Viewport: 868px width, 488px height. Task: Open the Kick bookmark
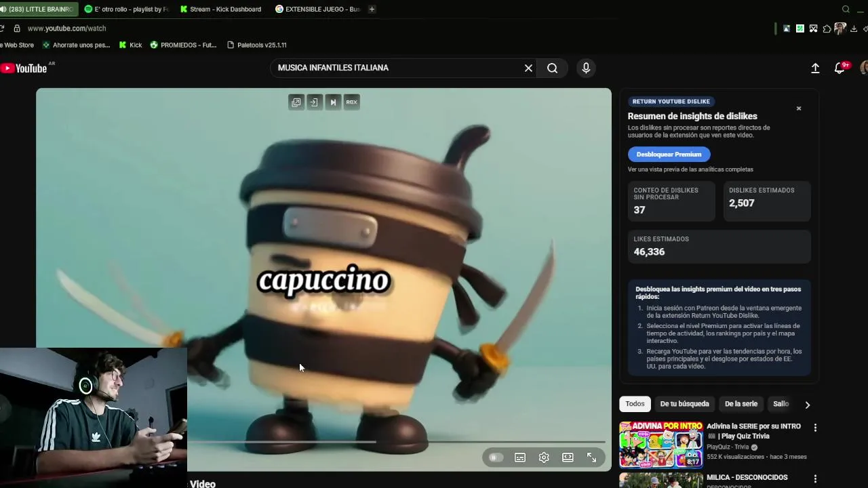click(x=130, y=45)
